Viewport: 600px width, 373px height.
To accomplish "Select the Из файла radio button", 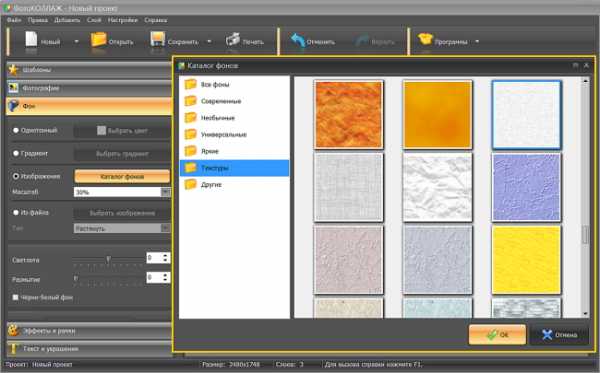I will coord(16,212).
